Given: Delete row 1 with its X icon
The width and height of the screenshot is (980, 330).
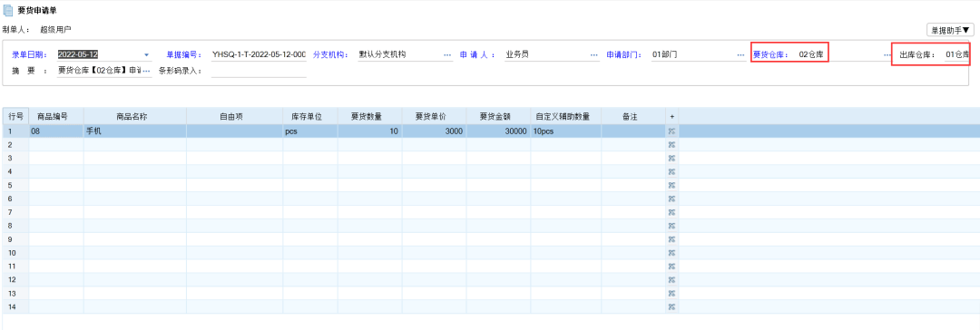Looking at the screenshot, I should pyautogui.click(x=671, y=131).
